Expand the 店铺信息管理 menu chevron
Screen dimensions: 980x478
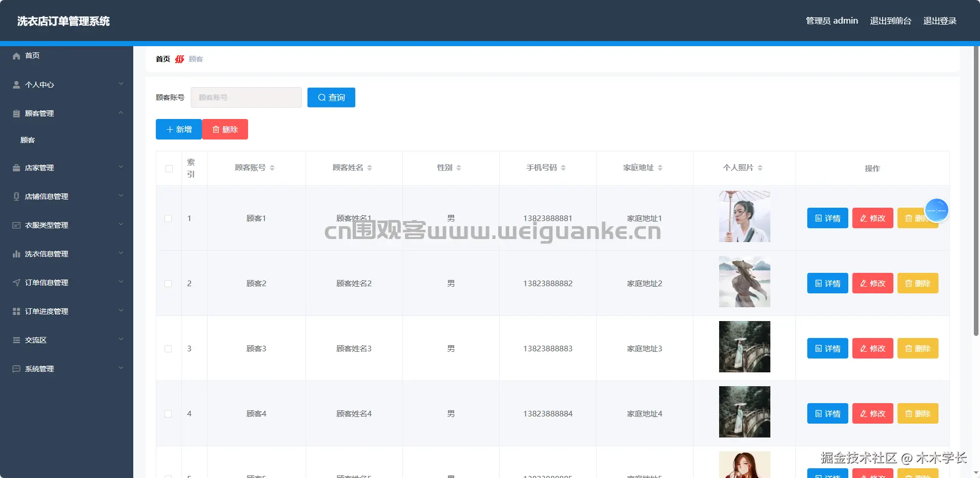tap(121, 195)
